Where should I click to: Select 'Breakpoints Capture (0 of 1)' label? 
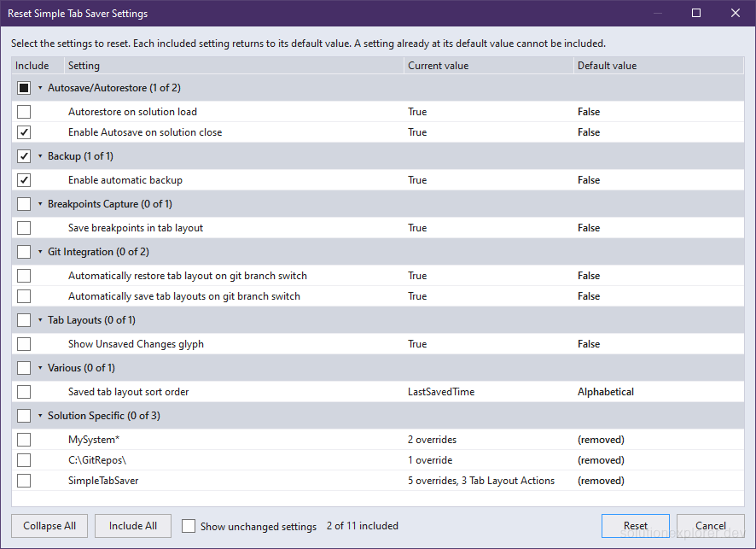click(110, 204)
